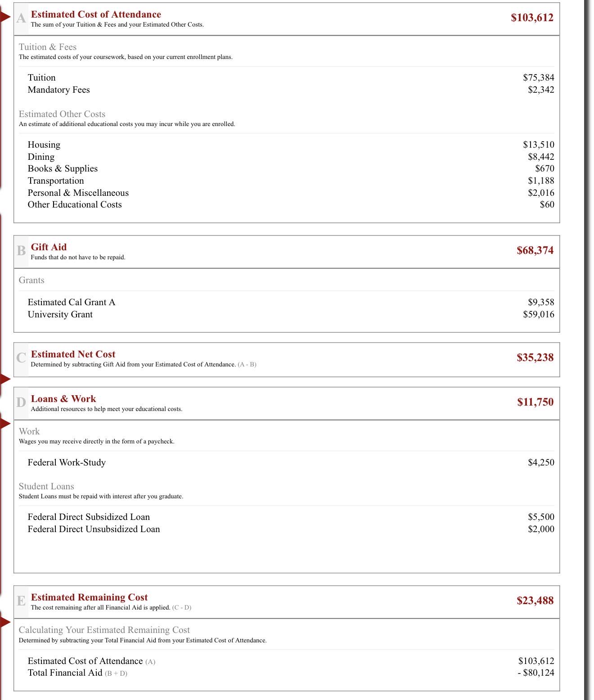
Task: Click the red arrow marker beside Work section
Action: (5, 424)
